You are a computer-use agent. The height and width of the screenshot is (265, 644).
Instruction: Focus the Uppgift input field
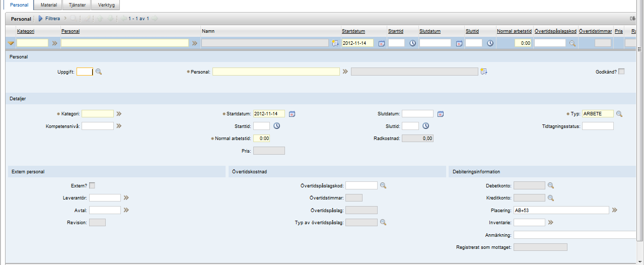click(x=85, y=72)
